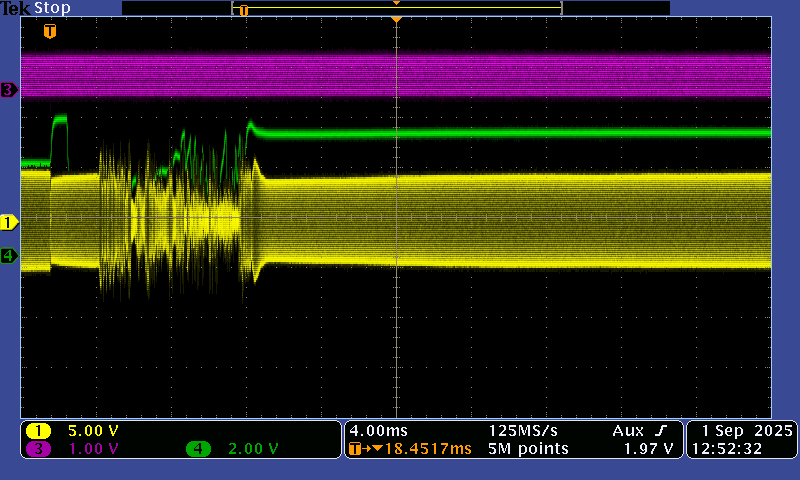Image resolution: width=800 pixels, height=480 pixels.
Task: Click the yellow channel 1 ground marker
Action: 8,221
